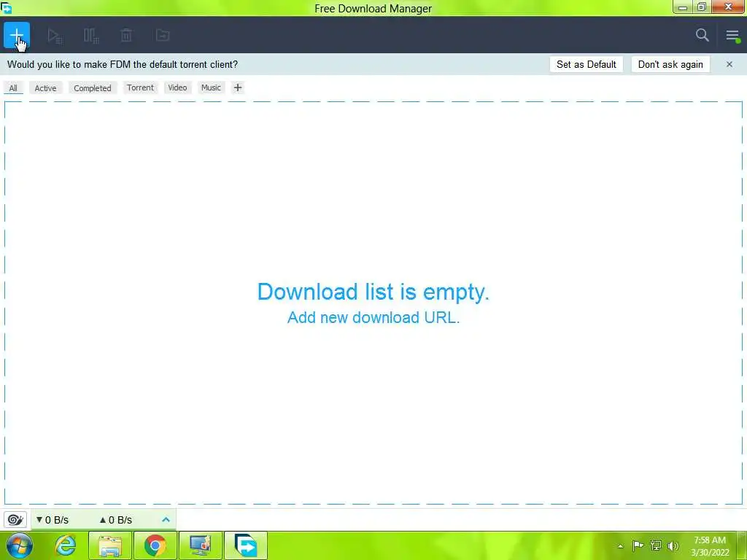The height and width of the screenshot is (560, 747).
Task: Open the Windows Start button
Action: tap(20, 545)
